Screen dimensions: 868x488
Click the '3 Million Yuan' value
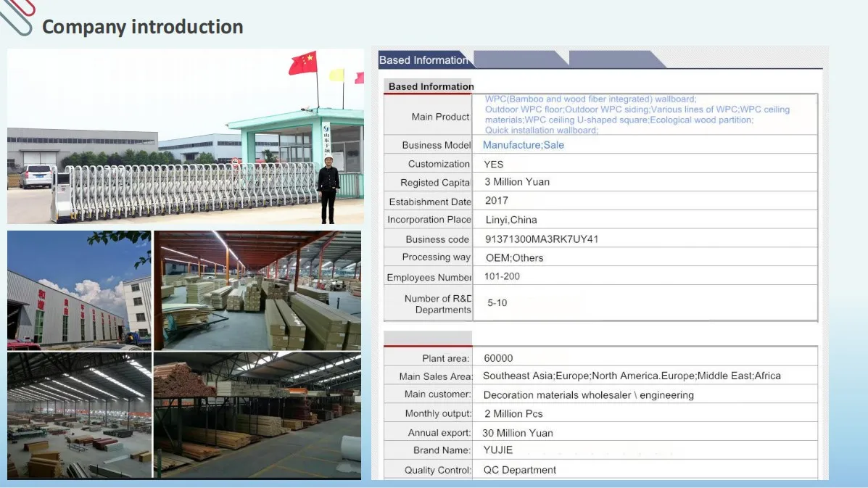(517, 182)
